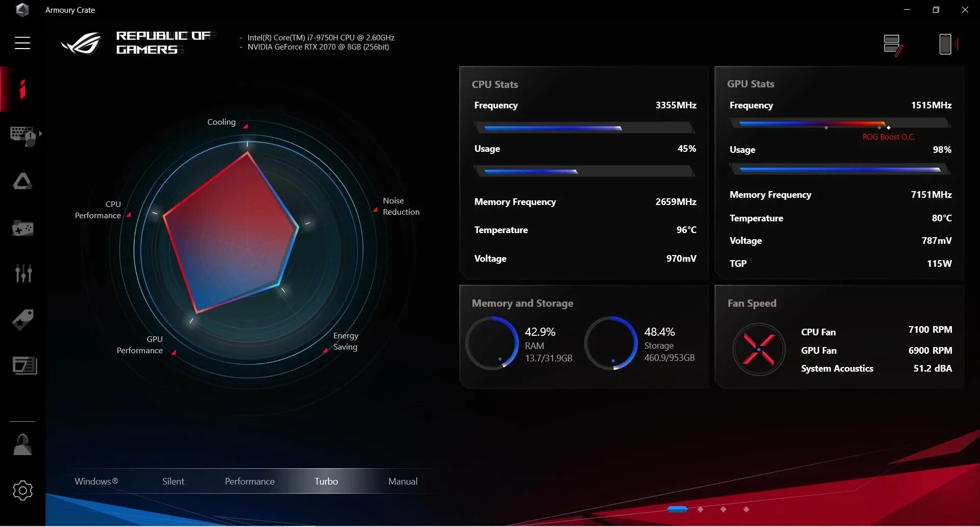
Task: Click the spinning fan icon
Action: click(759, 350)
